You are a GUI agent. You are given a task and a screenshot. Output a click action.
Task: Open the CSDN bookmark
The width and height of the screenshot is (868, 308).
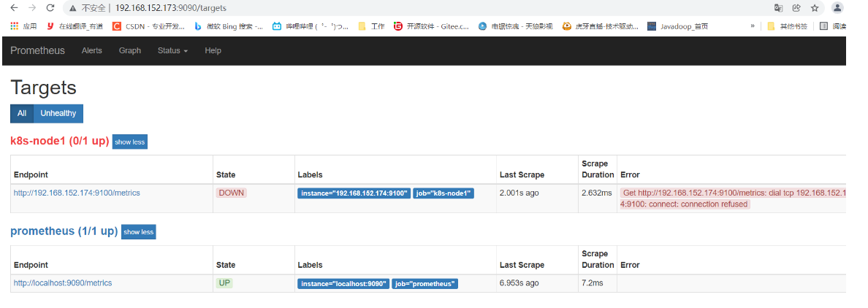[148, 26]
